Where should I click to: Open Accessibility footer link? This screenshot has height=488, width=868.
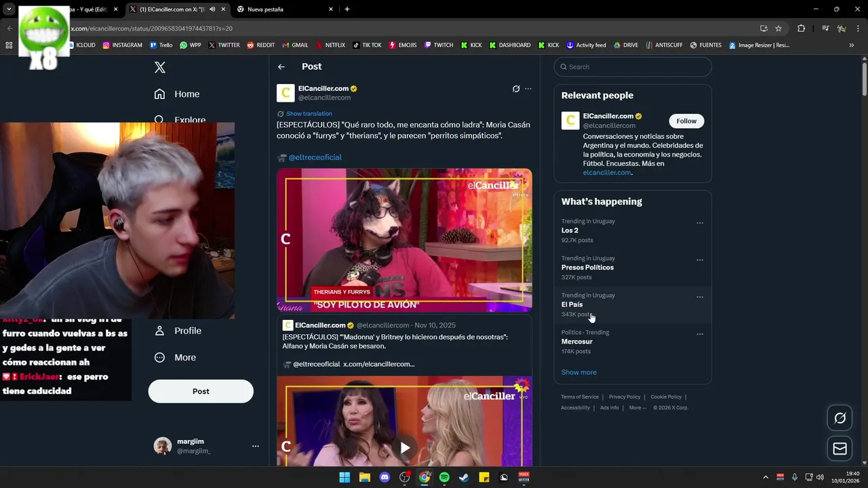pyautogui.click(x=575, y=408)
